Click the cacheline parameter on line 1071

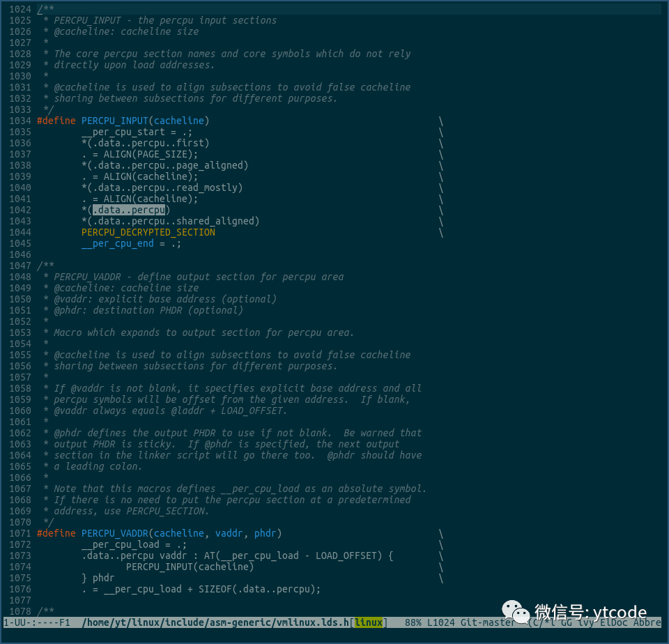[178, 533]
